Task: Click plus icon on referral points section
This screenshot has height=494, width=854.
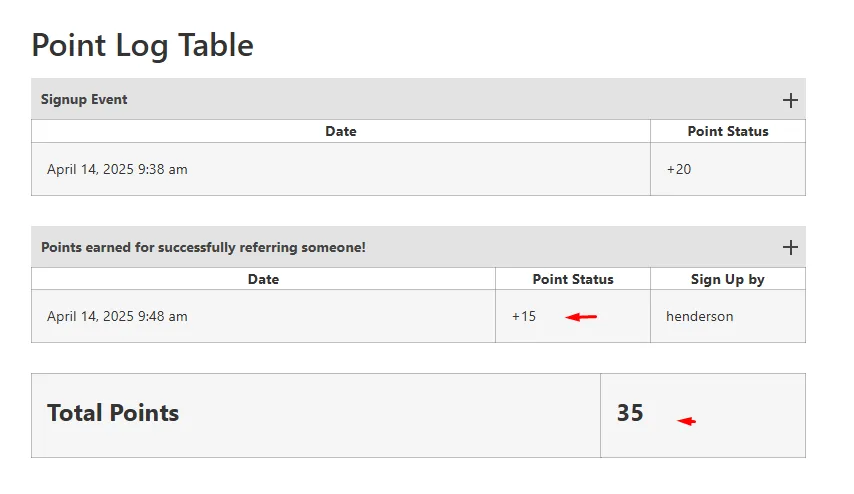Action: 790,247
